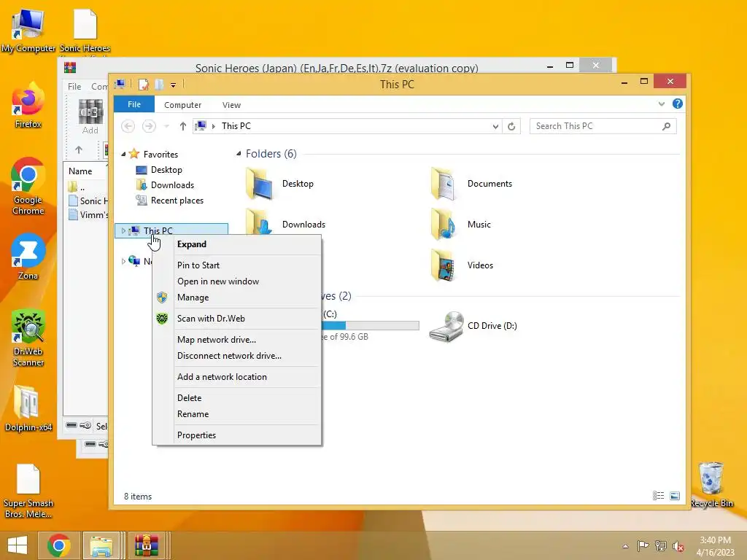Open CD Drive (D:)
The image size is (747, 560).
[x=473, y=326]
